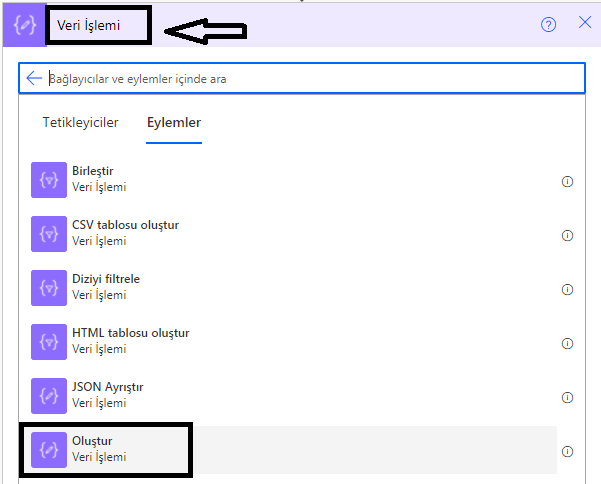The height and width of the screenshot is (484, 601).
Task: Click the Diziyi filtrele action icon
Action: click(x=49, y=288)
